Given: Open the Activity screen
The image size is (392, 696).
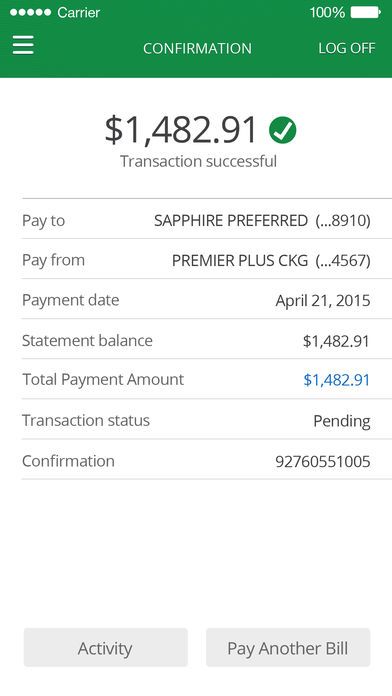Looking at the screenshot, I should click(106, 648).
